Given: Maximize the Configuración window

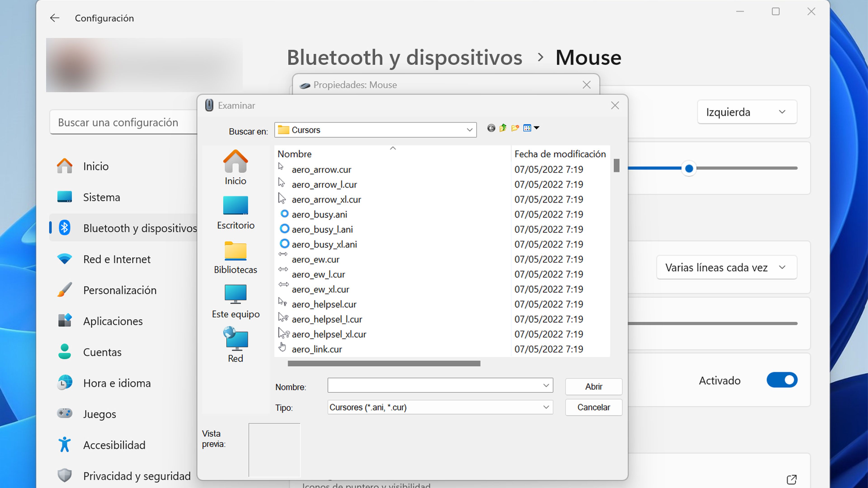Looking at the screenshot, I should (x=776, y=12).
